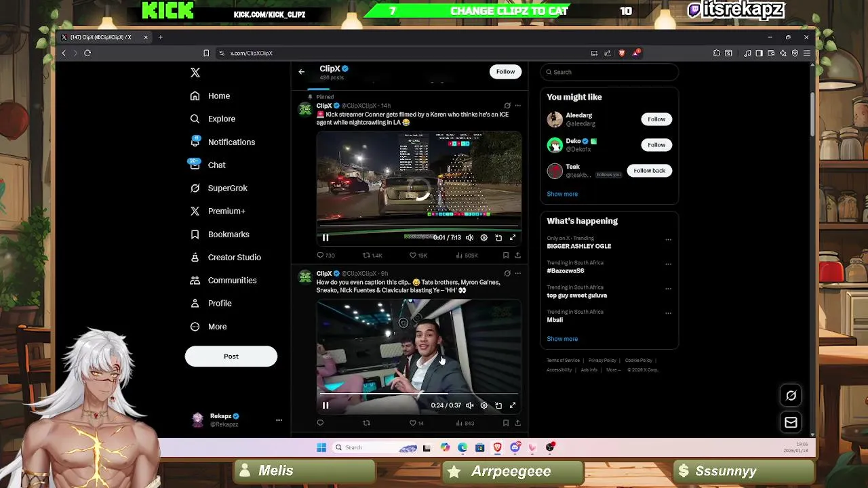This screenshot has height=488, width=868.
Task: Follow Aleedarg in You might like
Action: tap(656, 119)
